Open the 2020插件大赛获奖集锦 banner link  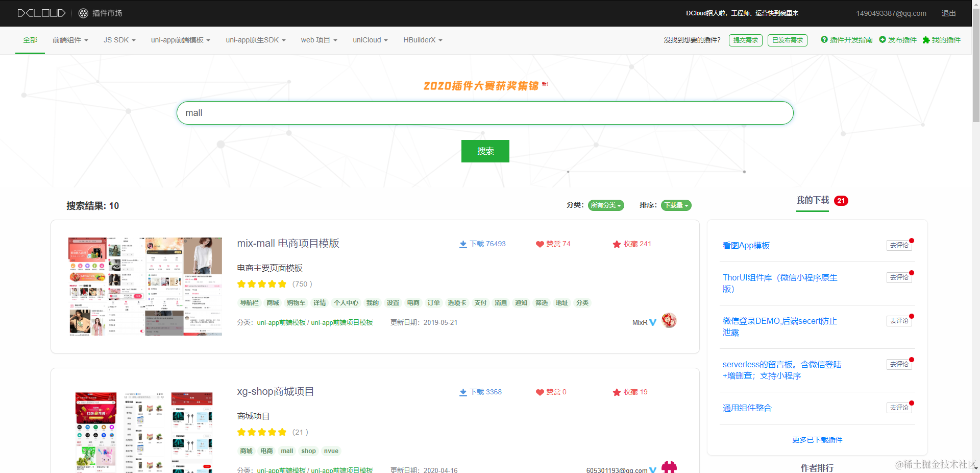pos(481,86)
